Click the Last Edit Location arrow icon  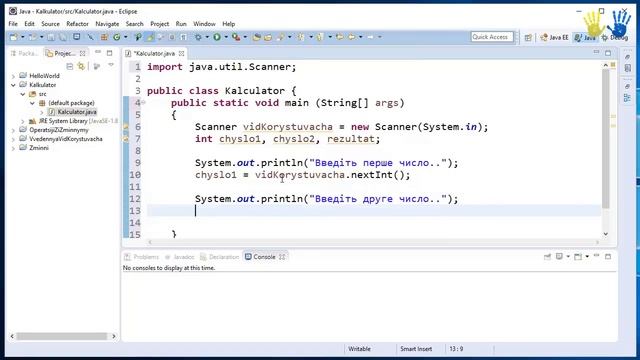tap(340, 37)
